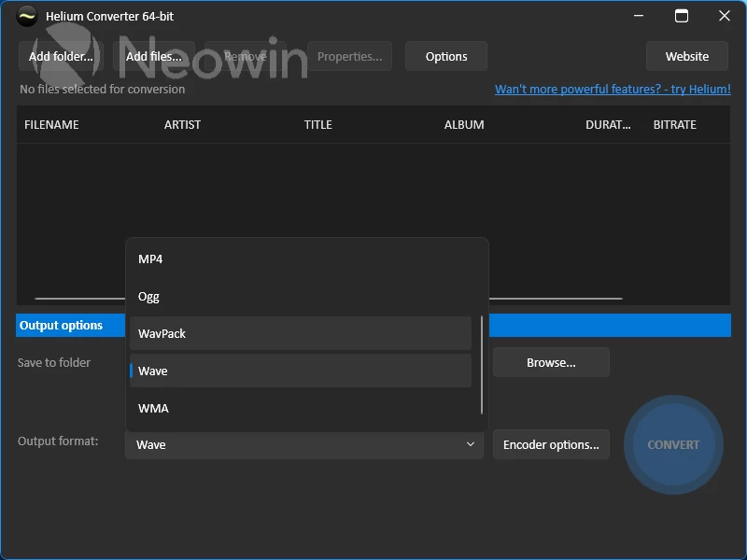Sort by the ALBUM column header
The image size is (747, 560).
point(464,125)
